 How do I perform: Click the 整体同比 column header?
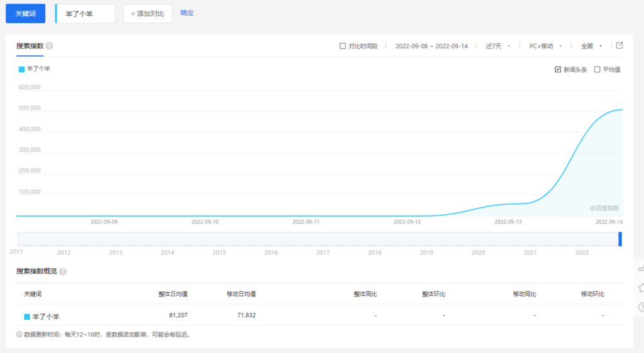[365, 294]
